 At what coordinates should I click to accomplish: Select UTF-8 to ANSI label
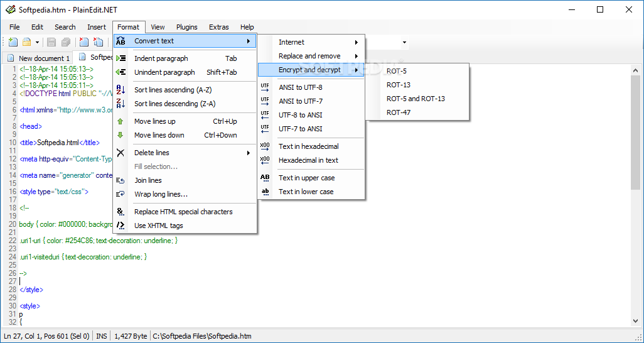[301, 115]
